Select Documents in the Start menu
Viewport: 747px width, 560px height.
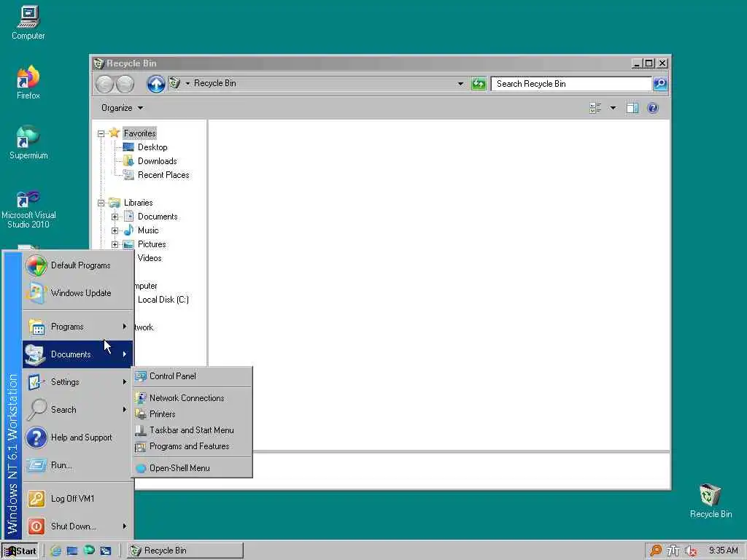click(77, 354)
